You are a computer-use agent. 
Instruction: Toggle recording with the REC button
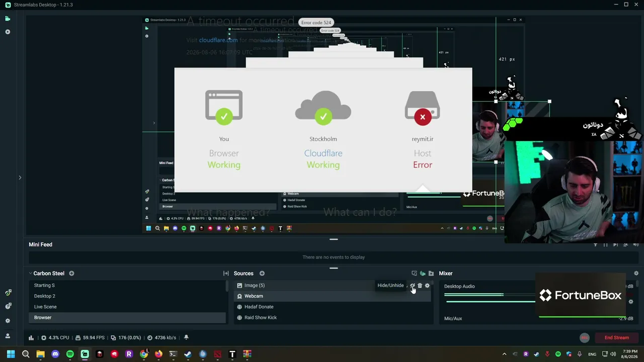pyautogui.click(x=584, y=338)
